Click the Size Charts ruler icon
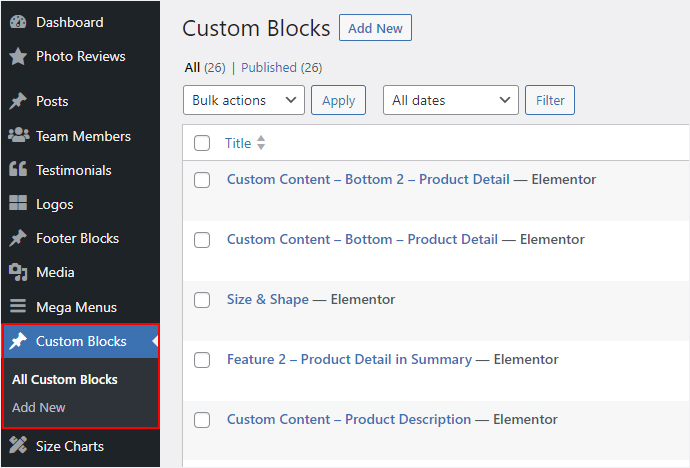Image resolution: width=690 pixels, height=468 pixels. pos(18,445)
